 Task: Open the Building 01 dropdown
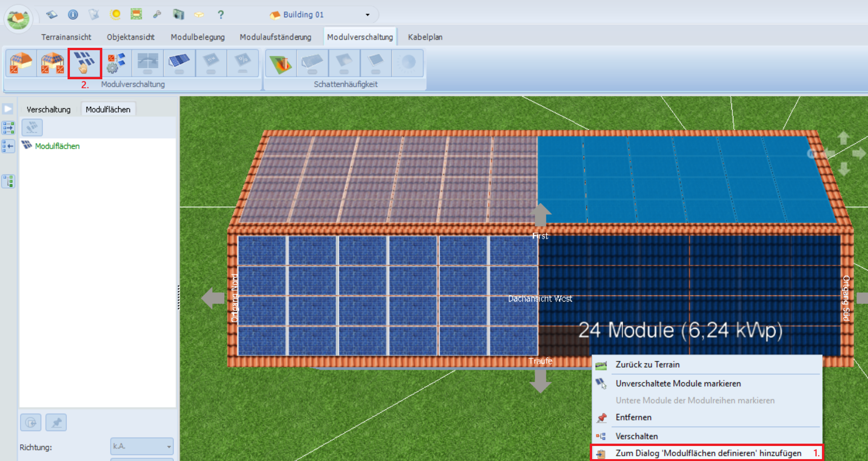[367, 15]
